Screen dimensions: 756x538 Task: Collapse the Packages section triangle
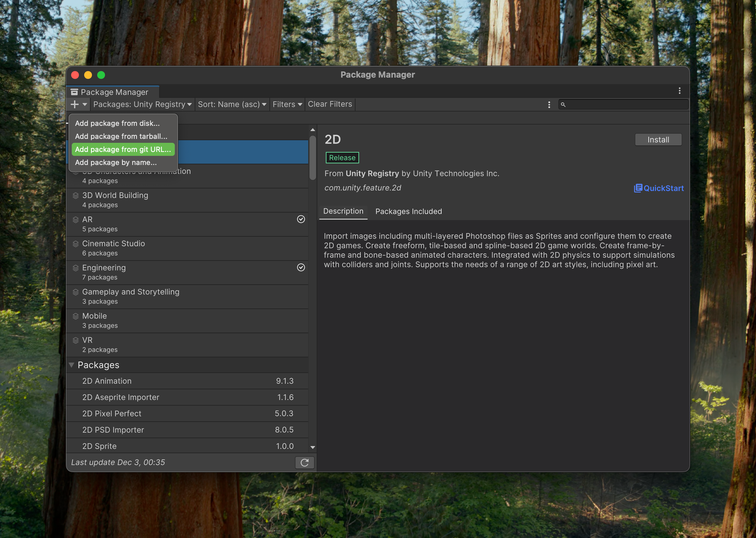pos(71,365)
